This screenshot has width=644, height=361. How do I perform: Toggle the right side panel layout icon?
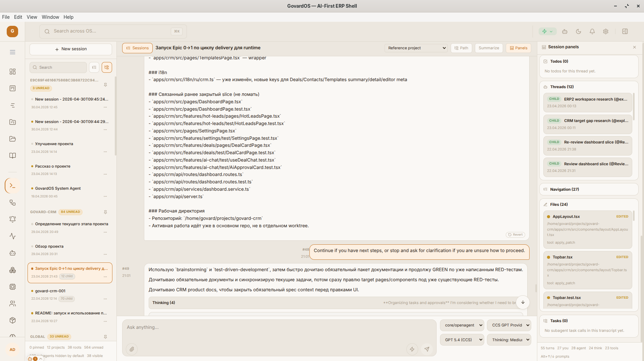click(x=625, y=31)
